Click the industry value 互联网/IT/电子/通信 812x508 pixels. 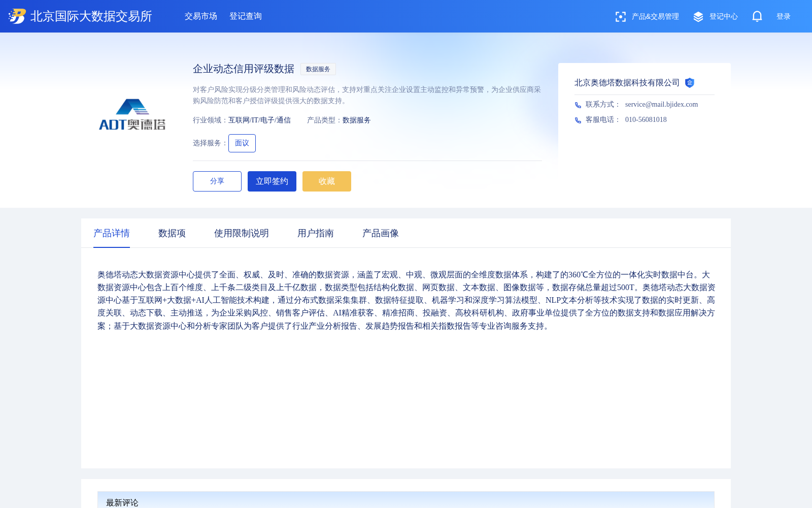coord(259,120)
